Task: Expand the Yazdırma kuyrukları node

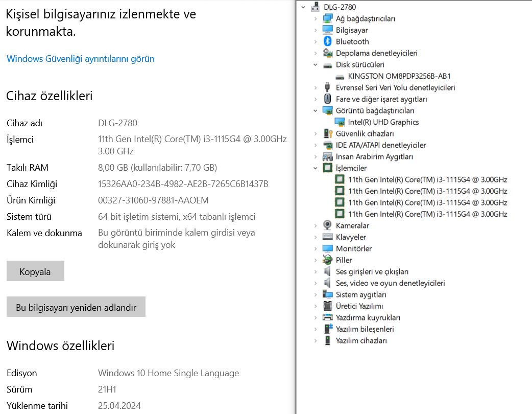Action: pos(315,317)
